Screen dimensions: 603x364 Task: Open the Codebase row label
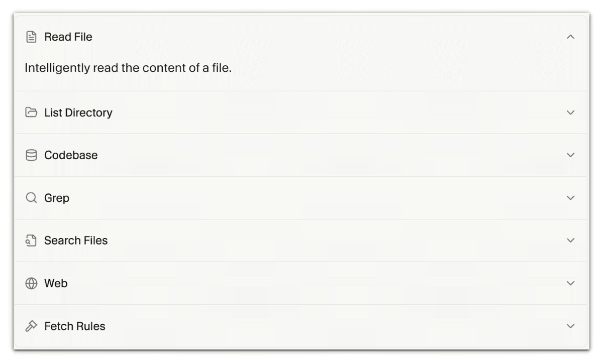71,156
